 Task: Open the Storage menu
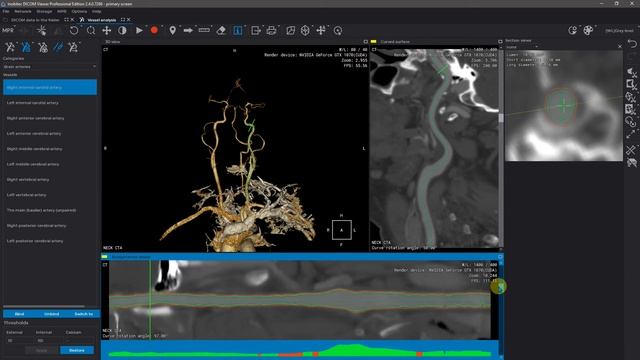click(x=44, y=11)
